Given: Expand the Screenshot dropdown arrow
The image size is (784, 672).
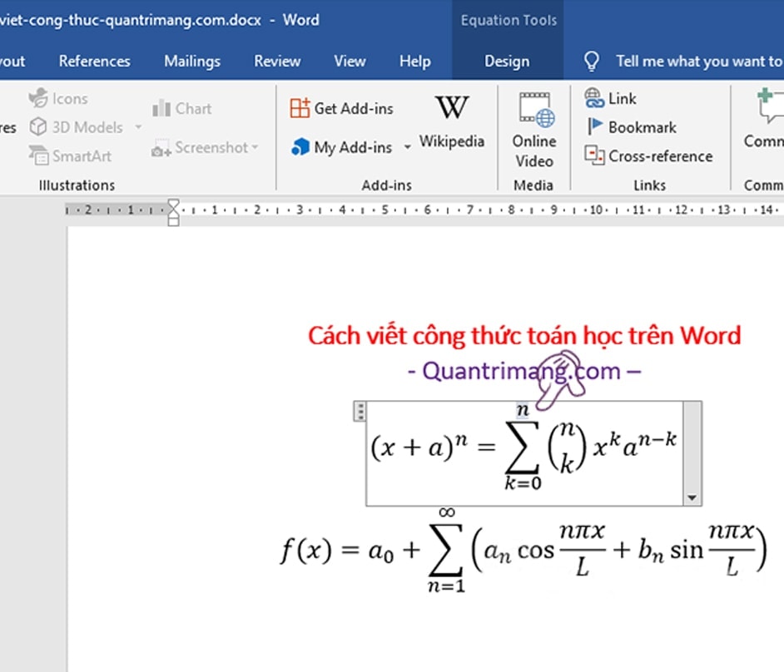Looking at the screenshot, I should click(255, 147).
